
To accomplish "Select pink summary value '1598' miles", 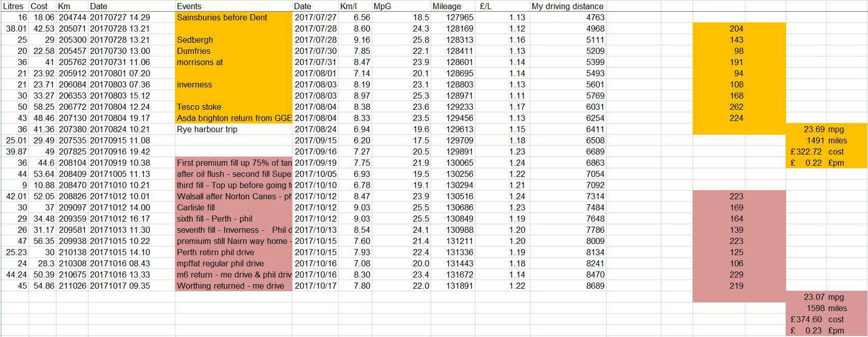I will pos(806,308).
